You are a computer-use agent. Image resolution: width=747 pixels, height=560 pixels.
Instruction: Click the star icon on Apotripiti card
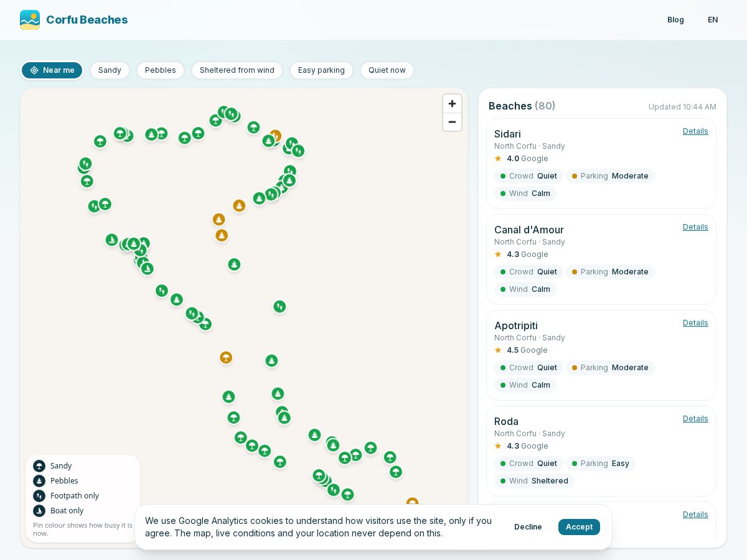(x=498, y=350)
